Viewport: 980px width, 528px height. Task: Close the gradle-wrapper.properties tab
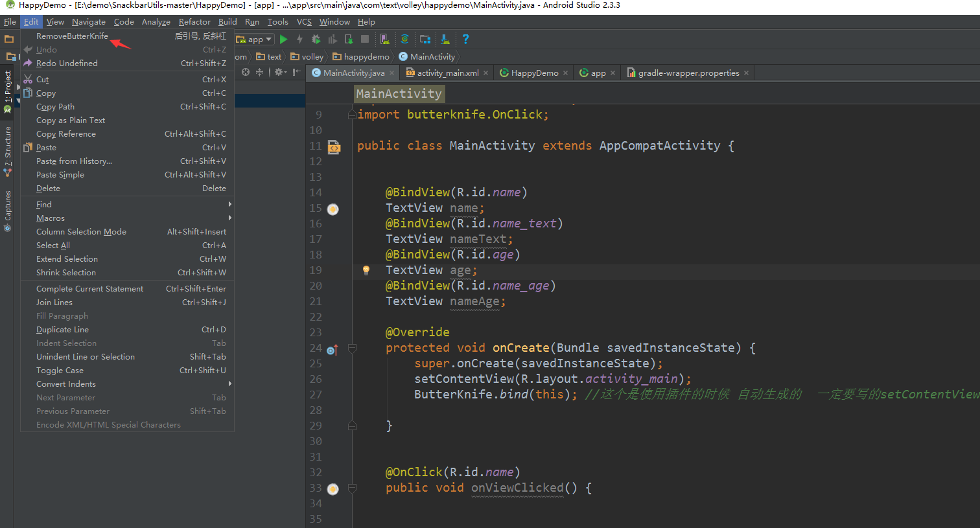point(747,73)
